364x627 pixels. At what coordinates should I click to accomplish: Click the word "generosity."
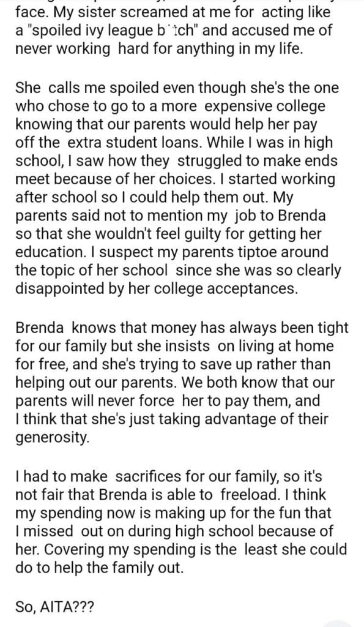(x=53, y=437)
